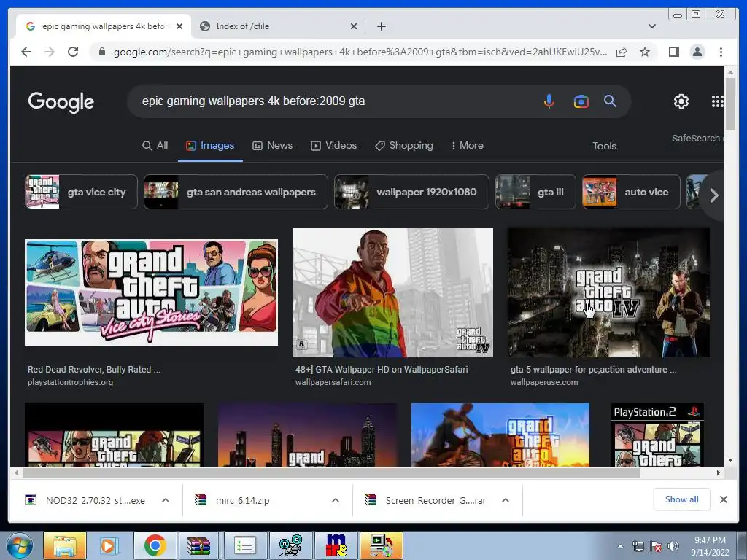This screenshot has height=560, width=747.
Task: Switch to the All results tab
Action: pyautogui.click(x=155, y=145)
